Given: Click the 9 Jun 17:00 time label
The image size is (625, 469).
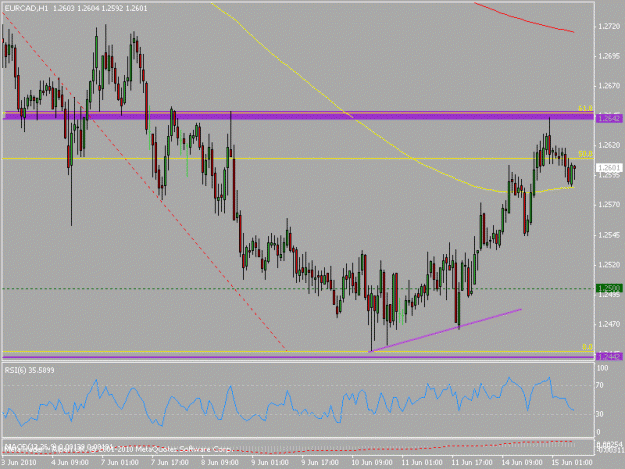Looking at the screenshot, I should pyautogui.click(x=320, y=463).
